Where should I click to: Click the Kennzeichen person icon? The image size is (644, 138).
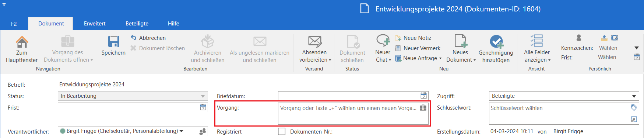coord(579,38)
